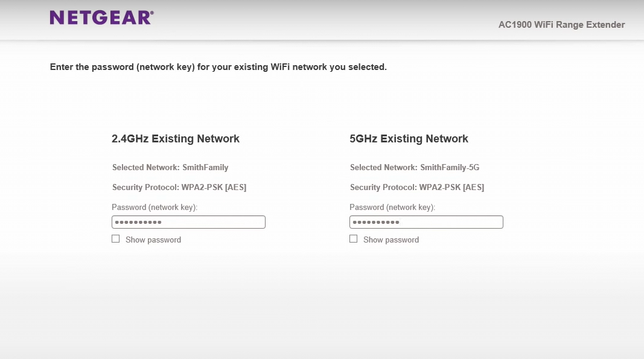This screenshot has height=359, width=644.
Task: Click the 5GHz 'Password (network key):' label
Action: click(393, 207)
